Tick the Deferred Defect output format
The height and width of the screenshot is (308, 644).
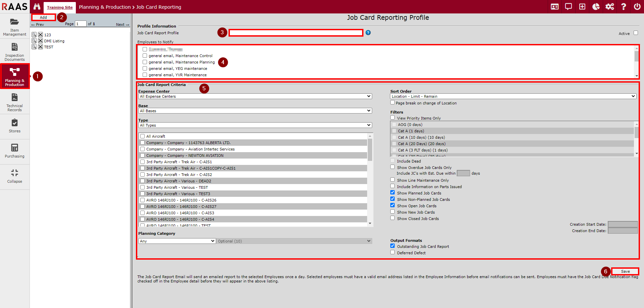coord(392,252)
